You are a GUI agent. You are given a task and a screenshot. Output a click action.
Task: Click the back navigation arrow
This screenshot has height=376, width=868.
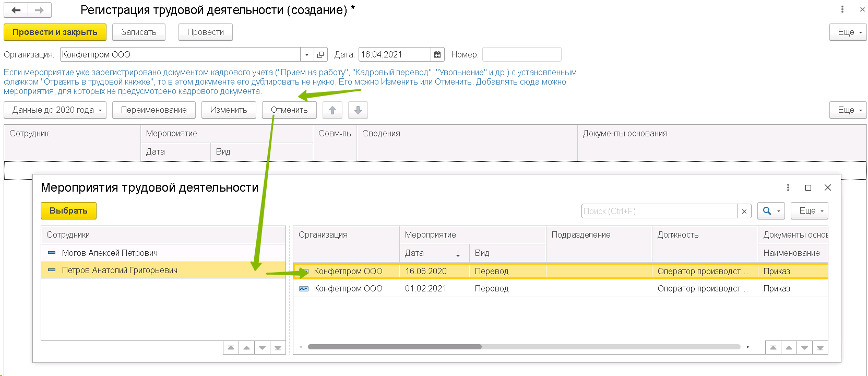point(16,10)
